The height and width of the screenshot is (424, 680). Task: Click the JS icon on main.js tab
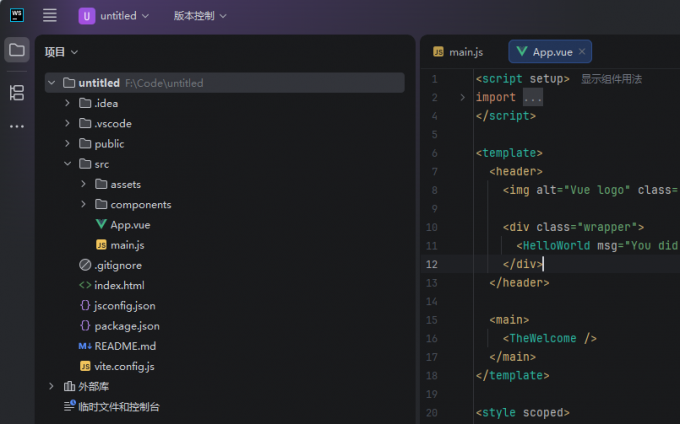coord(438,52)
